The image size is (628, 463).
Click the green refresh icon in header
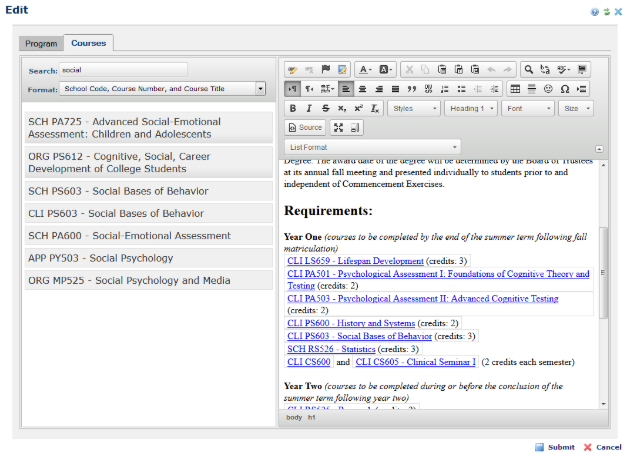pos(607,12)
